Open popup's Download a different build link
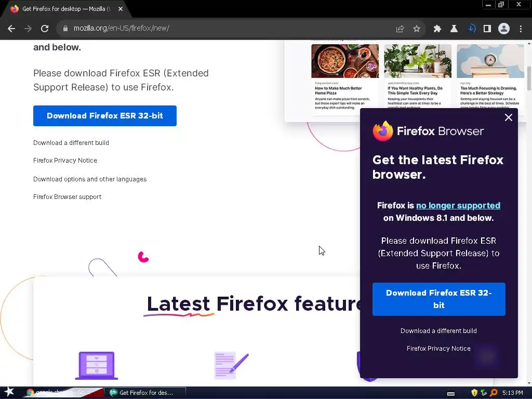The height and width of the screenshot is (399, 532). coord(438,331)
